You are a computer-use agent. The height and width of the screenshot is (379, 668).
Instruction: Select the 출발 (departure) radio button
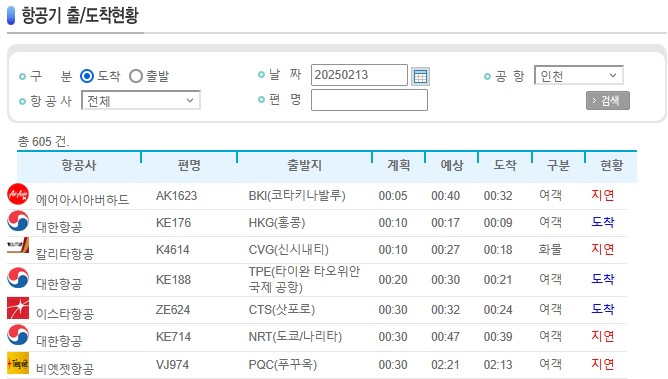(x=135, y=76)
